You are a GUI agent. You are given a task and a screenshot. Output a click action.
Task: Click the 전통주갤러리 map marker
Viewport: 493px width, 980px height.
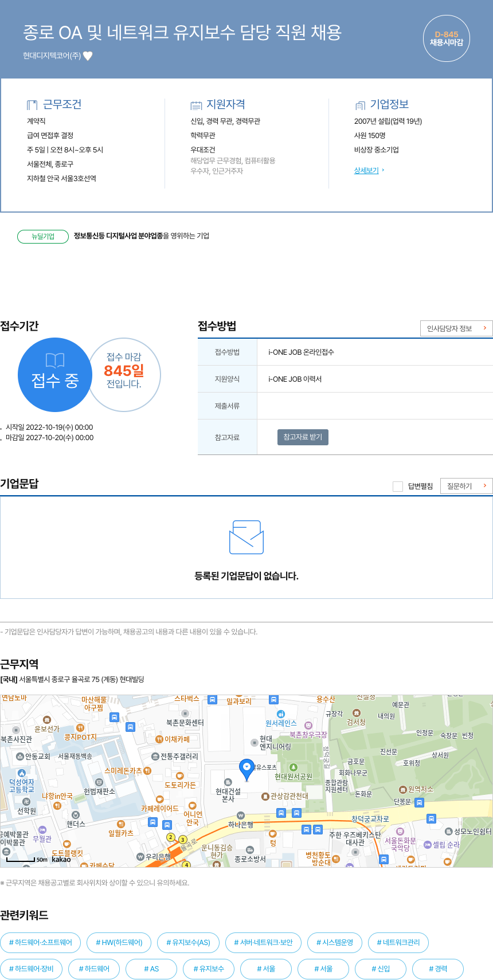[x=155, y=756]
